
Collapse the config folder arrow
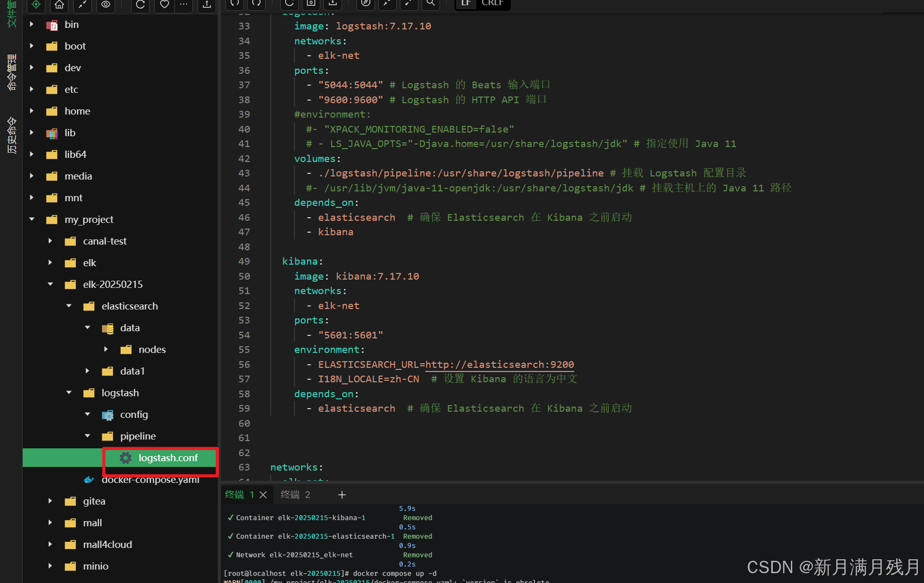tap(87, 414)
